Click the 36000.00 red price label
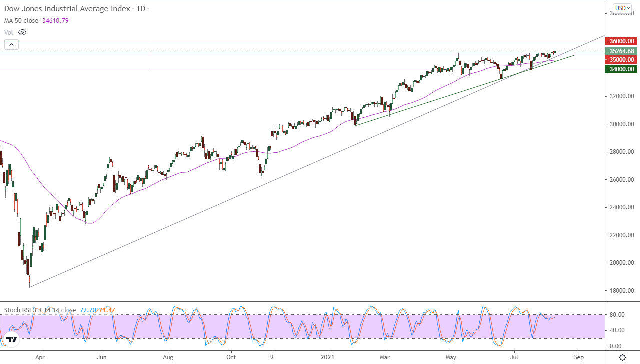 (622, 41)
